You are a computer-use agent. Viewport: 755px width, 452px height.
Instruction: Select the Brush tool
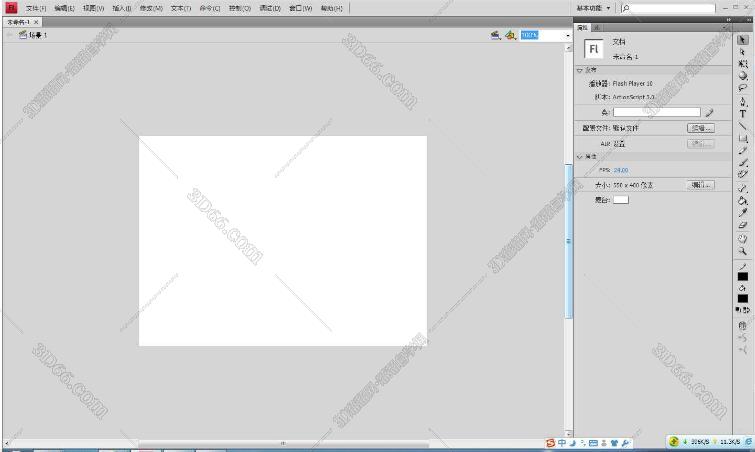pyautogui.click(x=742, y=163)
